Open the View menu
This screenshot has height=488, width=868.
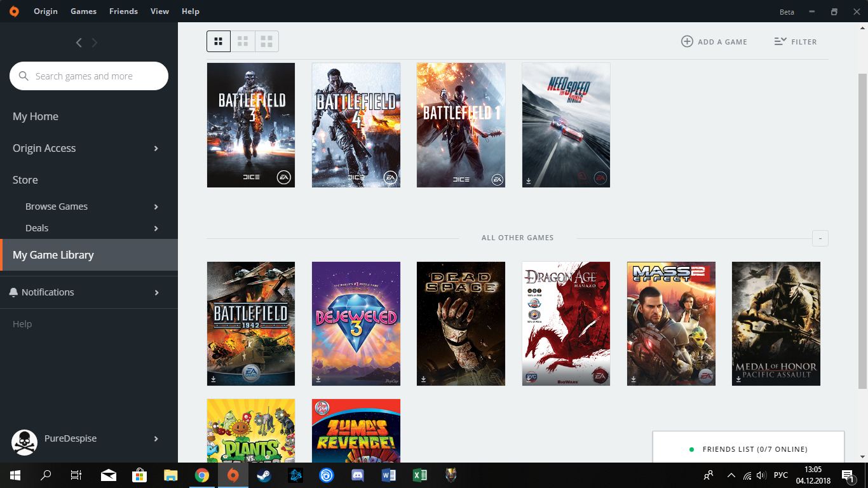pyautogui.click(x=160, y=11)
